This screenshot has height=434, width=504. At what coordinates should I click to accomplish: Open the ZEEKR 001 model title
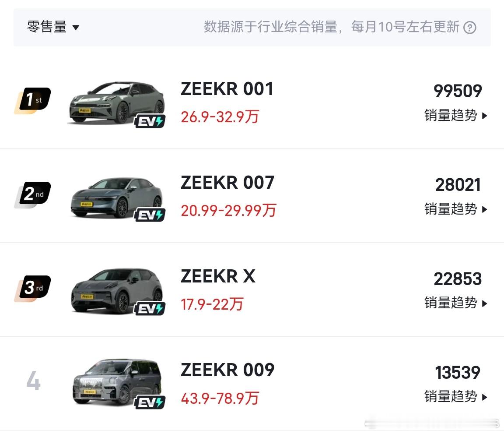tap(227, 89)
